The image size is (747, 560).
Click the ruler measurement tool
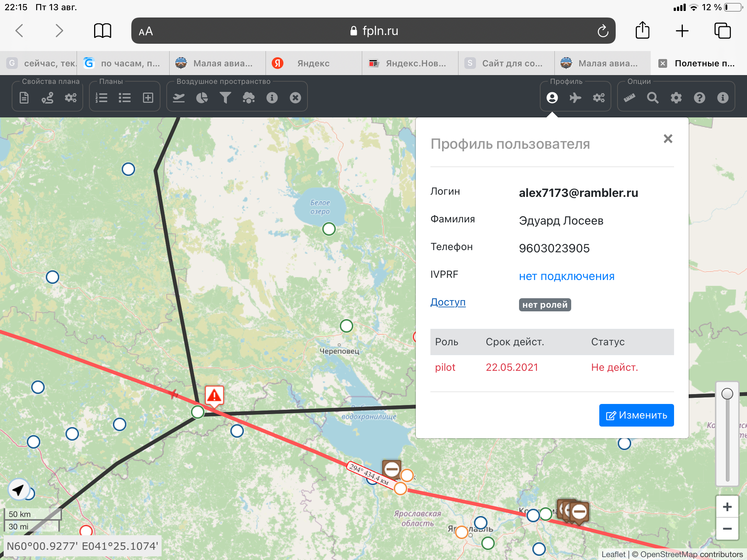click(x=630, y=98)
